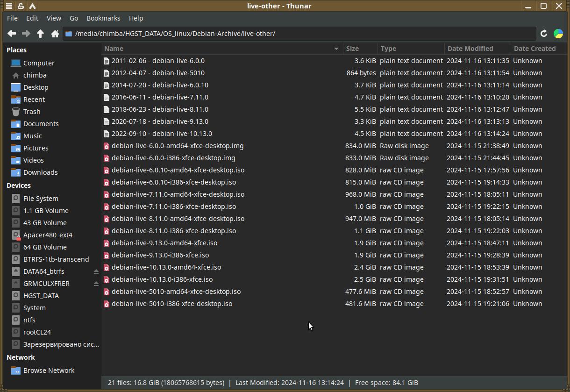Select debian-live-9.13.0-amd64-xfce.iso file
The height and width of the screenshot is (392, 570).
[164, 243]
